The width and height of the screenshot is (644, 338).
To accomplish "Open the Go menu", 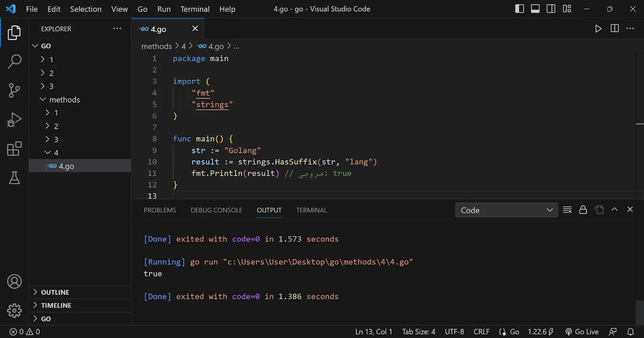I will point(142,9).
